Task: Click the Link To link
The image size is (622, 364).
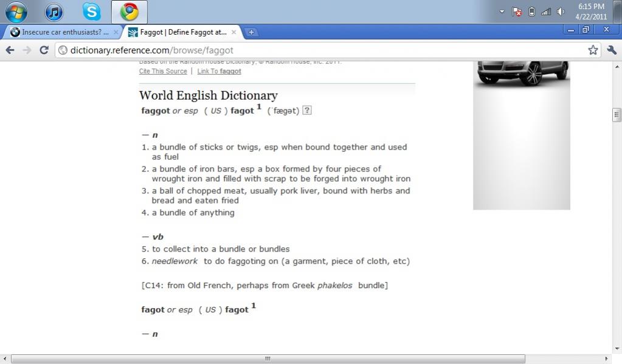Action: (x=219, y=71)
